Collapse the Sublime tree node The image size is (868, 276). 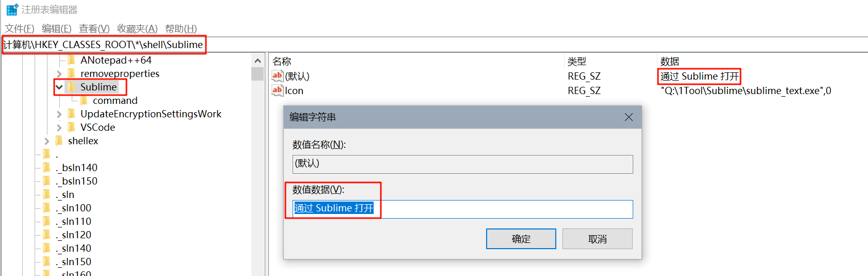coord(59,87)
